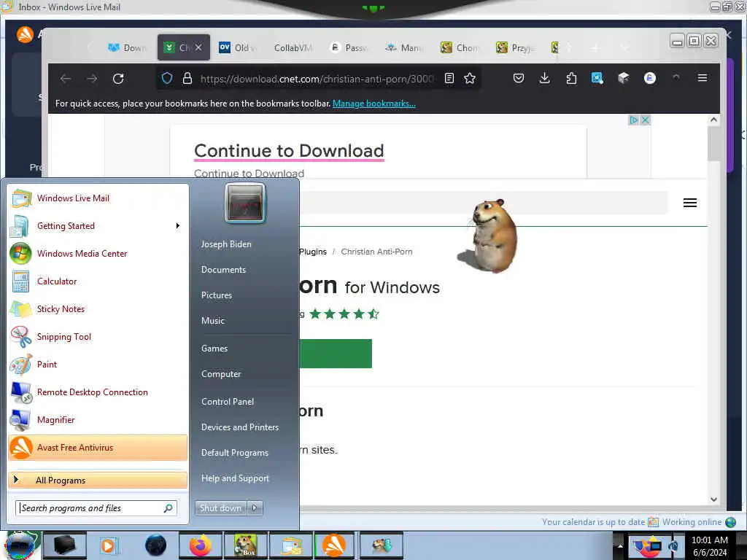The image size is (747, 560).
Task: Click the Search programs and files box
Action: click(96, 508)
